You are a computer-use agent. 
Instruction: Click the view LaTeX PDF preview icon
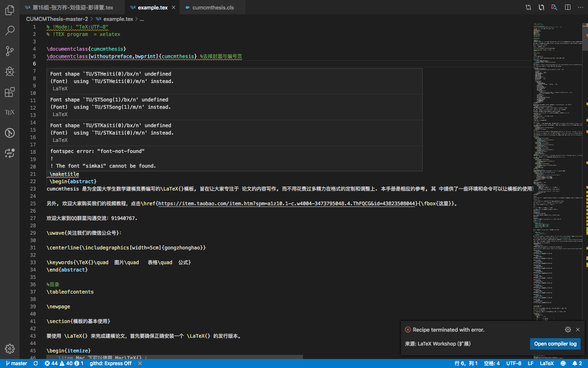pos(554,7)
